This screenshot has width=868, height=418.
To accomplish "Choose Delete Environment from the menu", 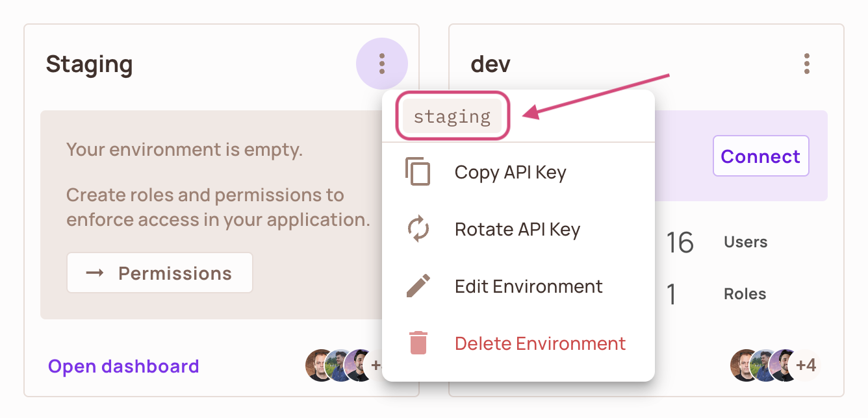I will coord(540,343).
